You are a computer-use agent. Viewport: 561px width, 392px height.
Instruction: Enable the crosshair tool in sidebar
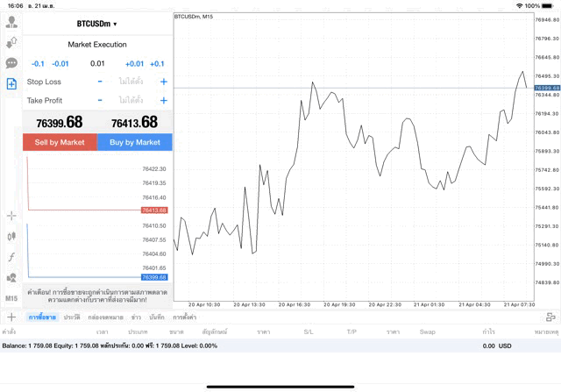coord(11,215)
